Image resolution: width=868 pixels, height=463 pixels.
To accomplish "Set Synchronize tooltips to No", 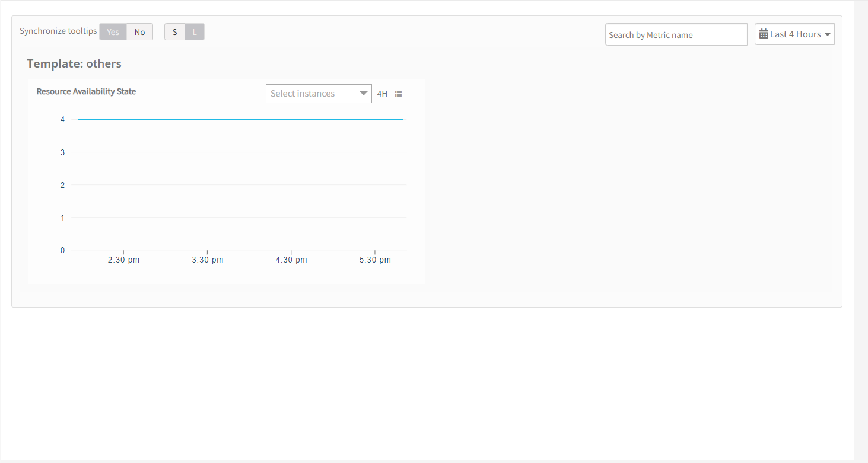I will coord(139,32).
